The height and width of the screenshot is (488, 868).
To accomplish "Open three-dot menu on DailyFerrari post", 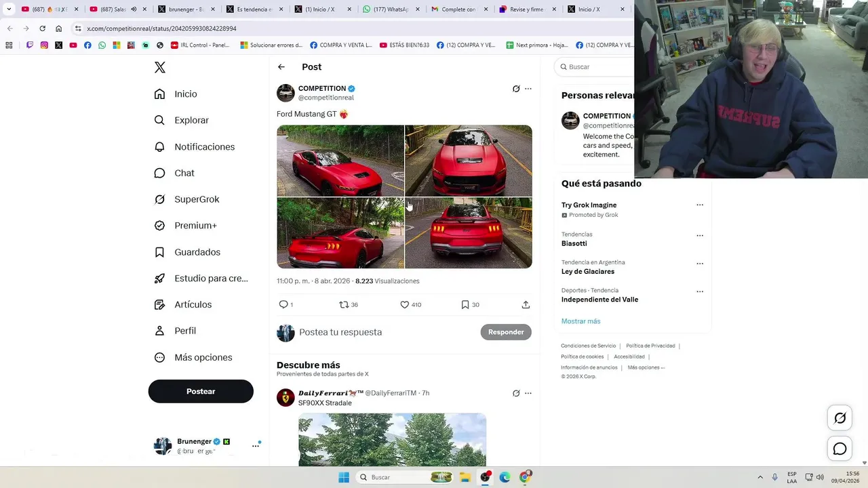I will [x=528, y=393].
